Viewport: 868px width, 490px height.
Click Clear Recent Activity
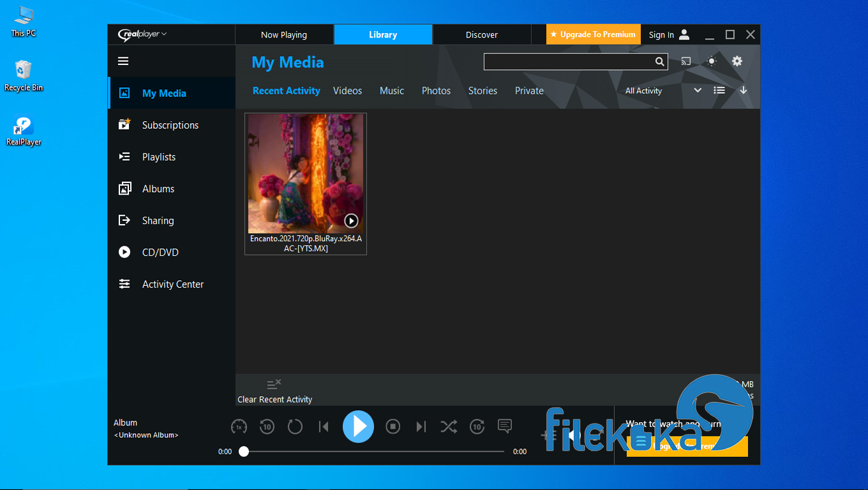274,391
